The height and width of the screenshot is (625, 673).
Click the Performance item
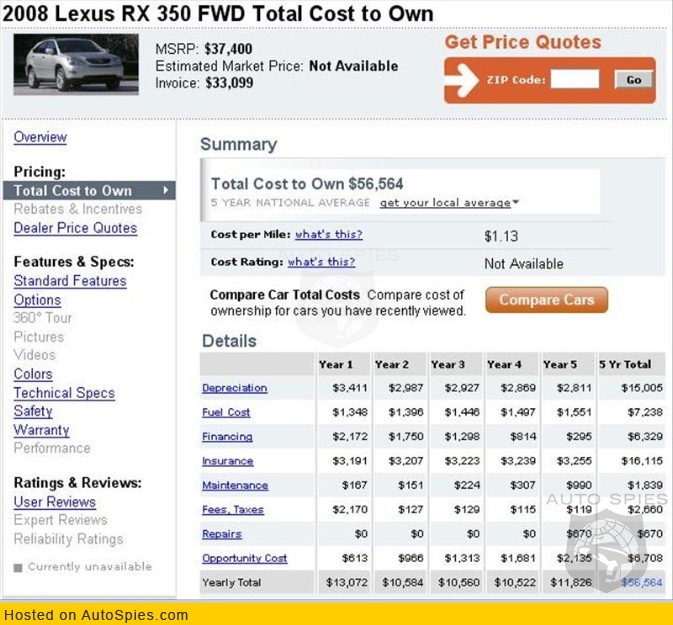pos(52,448)
